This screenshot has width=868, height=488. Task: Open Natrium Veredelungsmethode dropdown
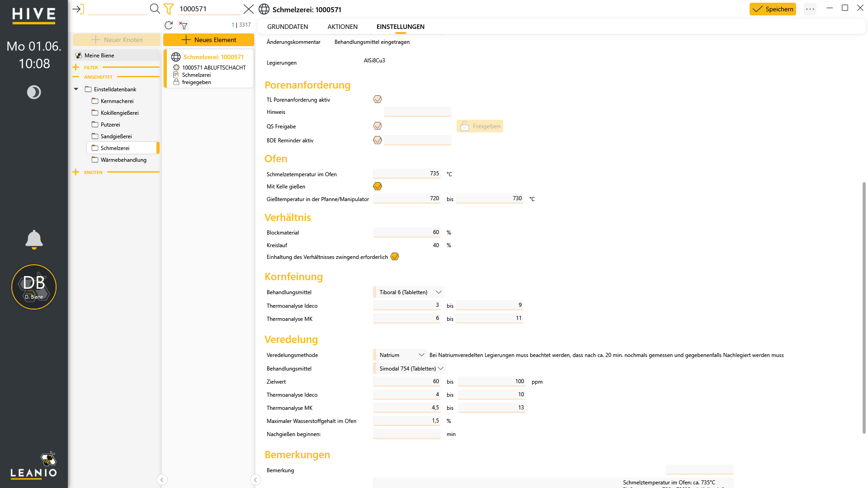[400, 355]
